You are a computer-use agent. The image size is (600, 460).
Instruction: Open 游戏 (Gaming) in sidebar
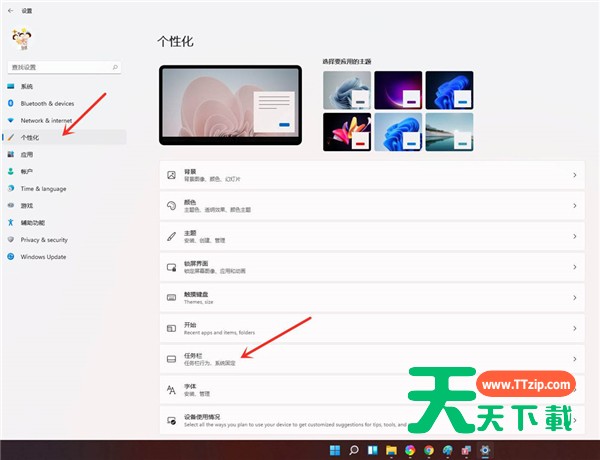point(64,206)
